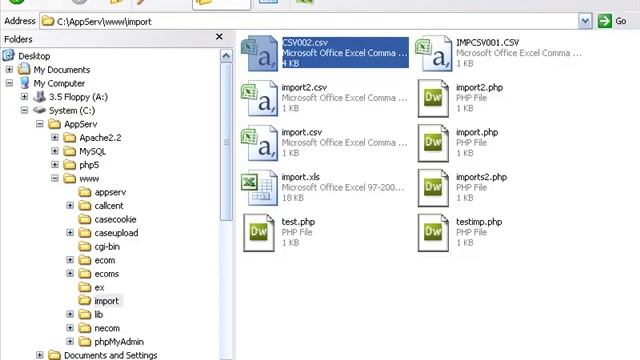The width and height of the screenshot is (640, 360).
Task: Expand the php5 tree node
Action: 55,164
